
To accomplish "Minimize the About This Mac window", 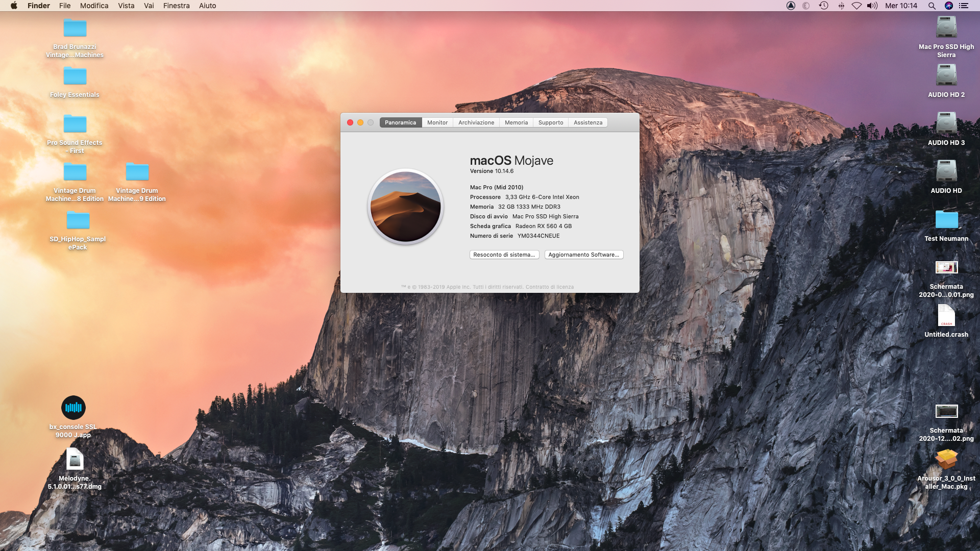I will pyautogui.click(x=360, y=122).
